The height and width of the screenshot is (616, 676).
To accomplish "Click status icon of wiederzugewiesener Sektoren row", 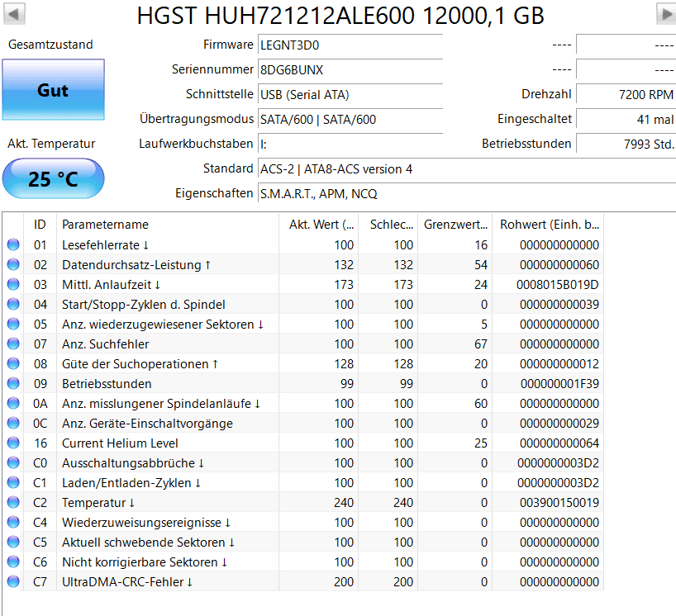I will click(x=13, y=324).
